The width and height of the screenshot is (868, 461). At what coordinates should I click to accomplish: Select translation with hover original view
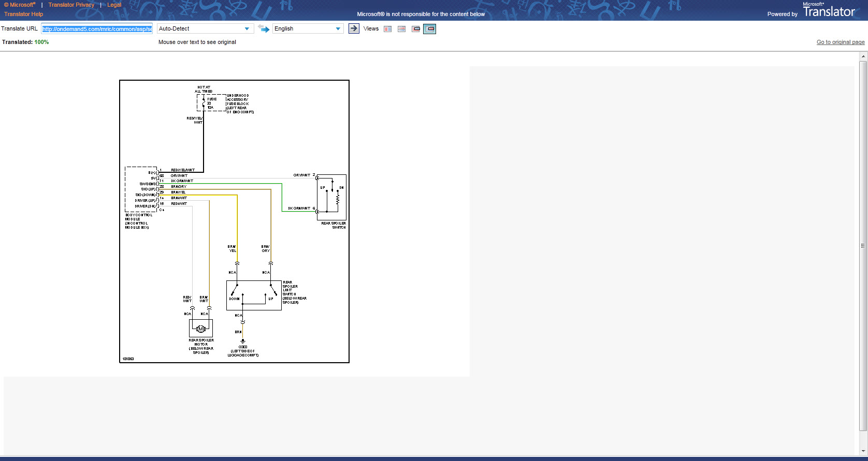[x=430, y=29]
